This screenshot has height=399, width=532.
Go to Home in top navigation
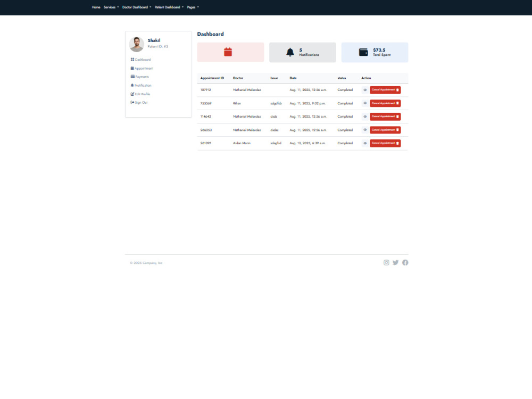point(96,7)
